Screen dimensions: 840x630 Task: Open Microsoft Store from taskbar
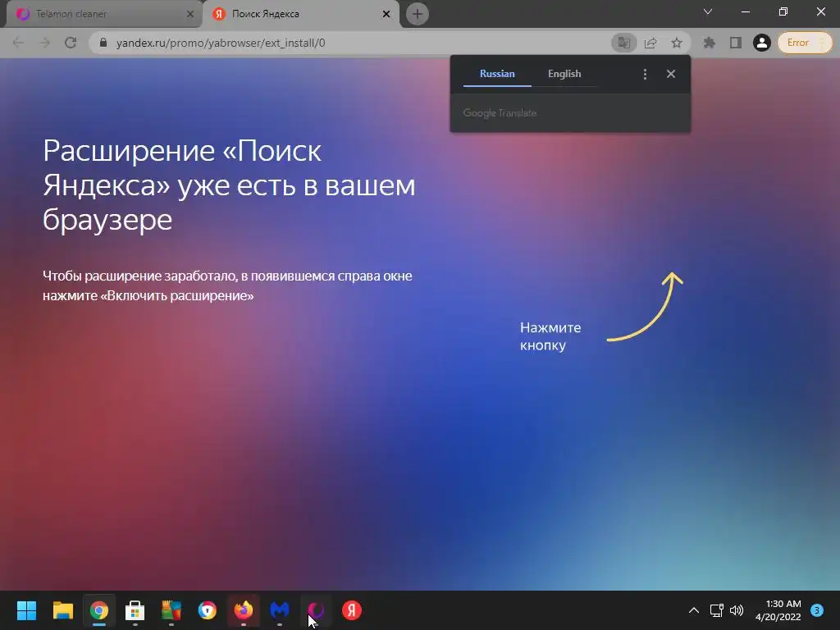click(135, 610)
